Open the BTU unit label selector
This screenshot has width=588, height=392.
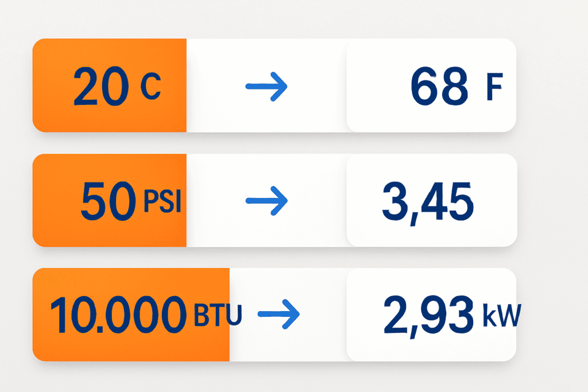point(218,315)
